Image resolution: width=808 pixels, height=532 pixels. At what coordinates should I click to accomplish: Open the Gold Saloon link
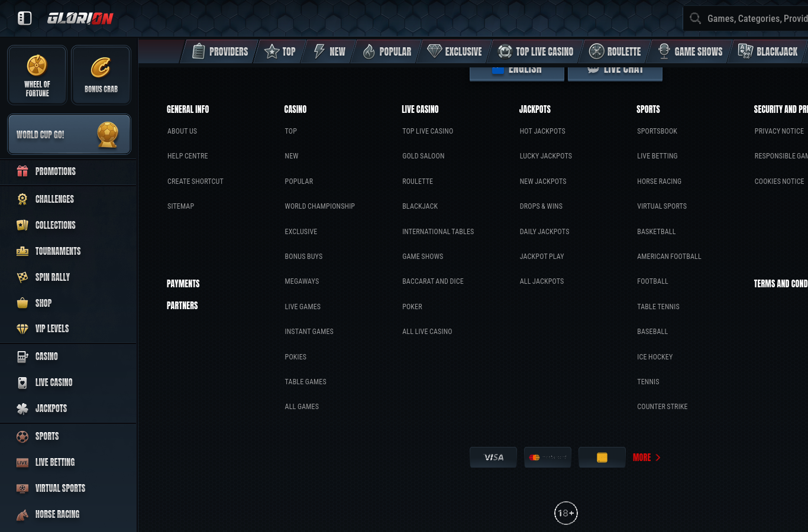coord(424,156)
